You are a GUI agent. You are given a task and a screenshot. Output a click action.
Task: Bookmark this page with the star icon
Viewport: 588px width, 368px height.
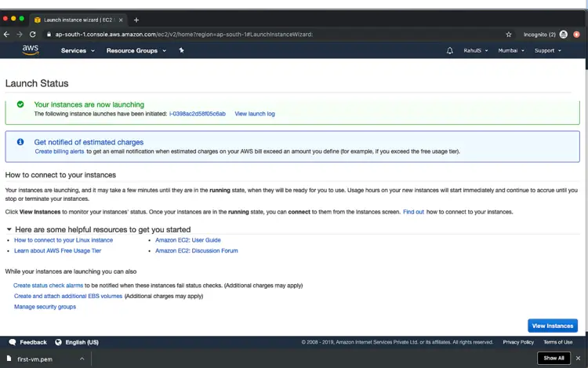coord(509,35)
